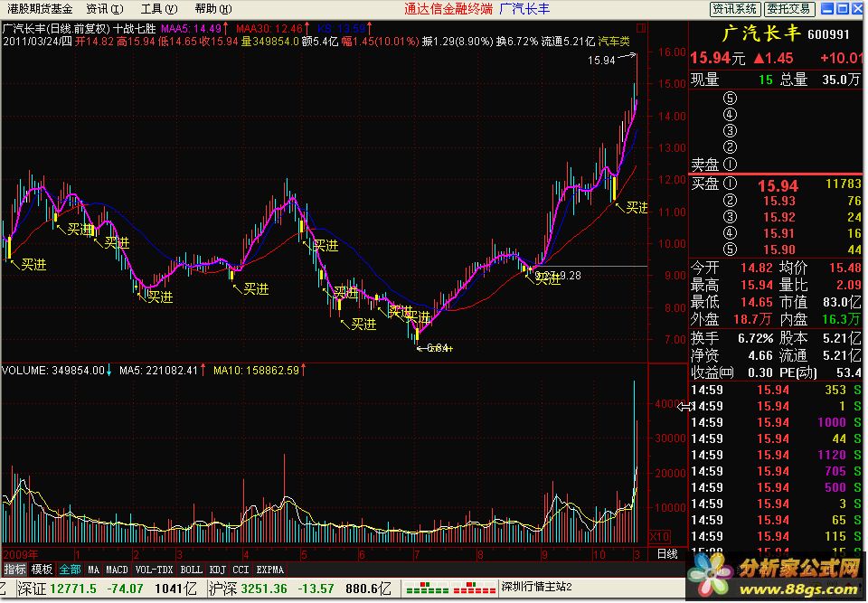Image resolution: width=868 pixels, height=603 pixels.
Task: Click the 40000 label on the volume axis
Action: (668, 404)
